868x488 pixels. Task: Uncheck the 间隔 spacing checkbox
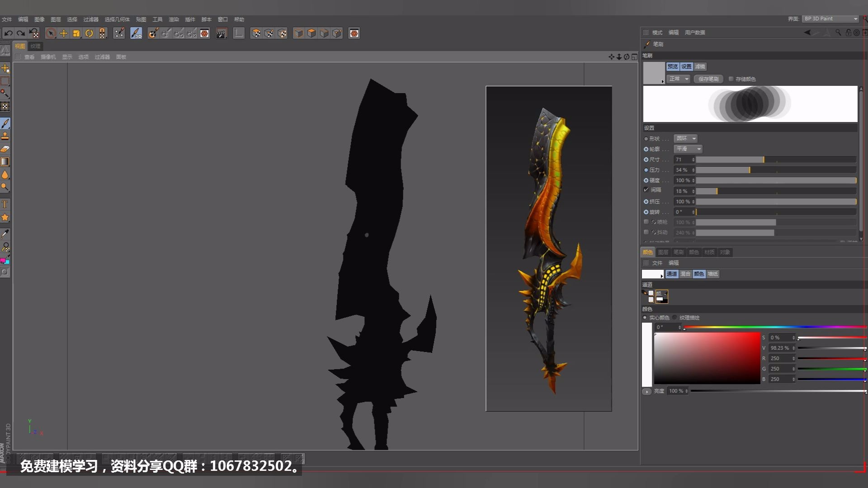pos(646,190)
